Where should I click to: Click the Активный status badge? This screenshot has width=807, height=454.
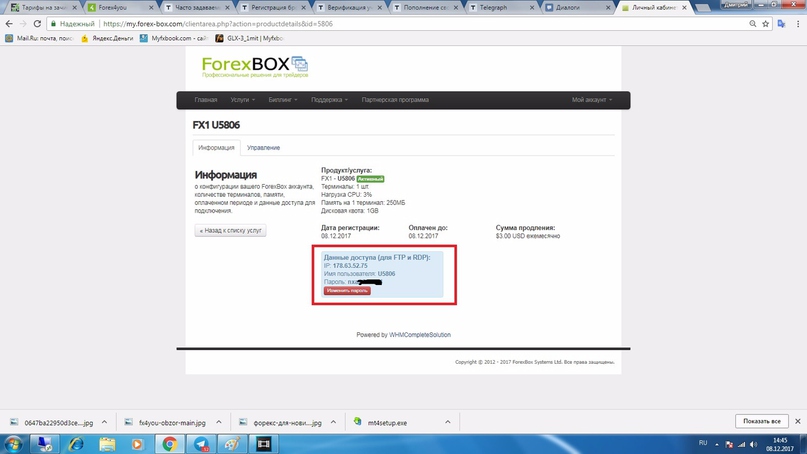click(x=370, y=179)
